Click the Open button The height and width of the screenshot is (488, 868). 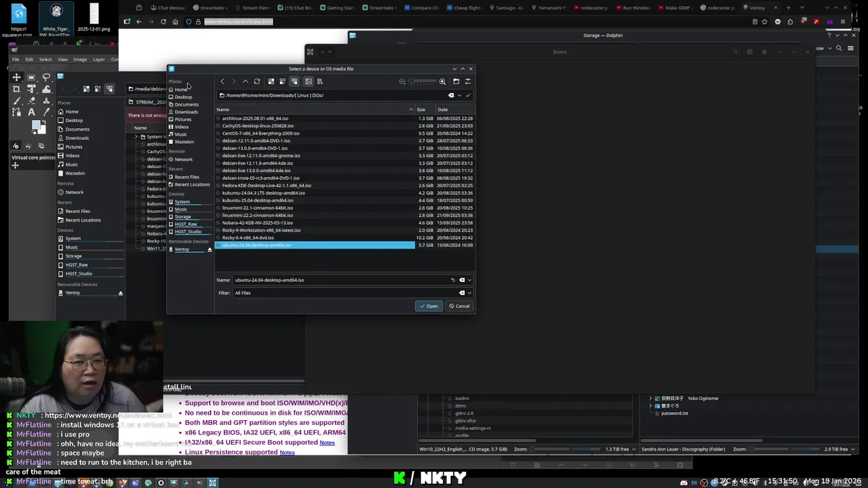click(x=429, y=306)
